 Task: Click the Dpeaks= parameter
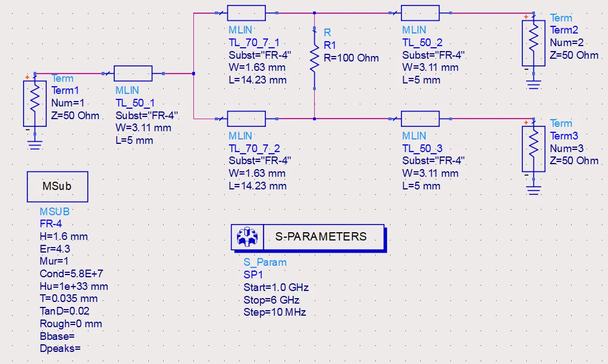coord(60,349)
